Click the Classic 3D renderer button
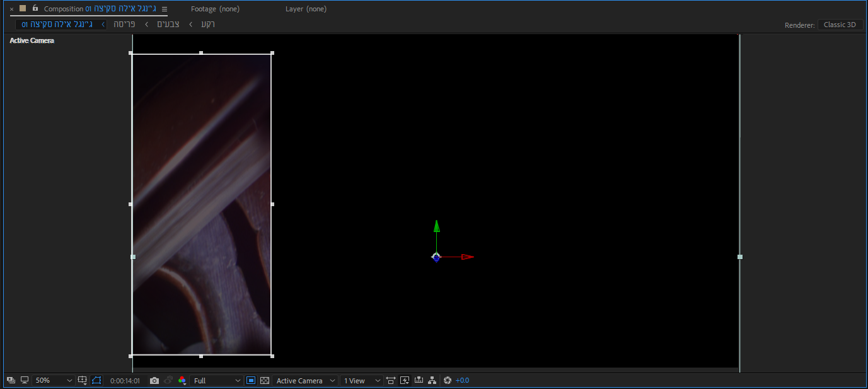 pyautogui.click(x=840, y=25)
